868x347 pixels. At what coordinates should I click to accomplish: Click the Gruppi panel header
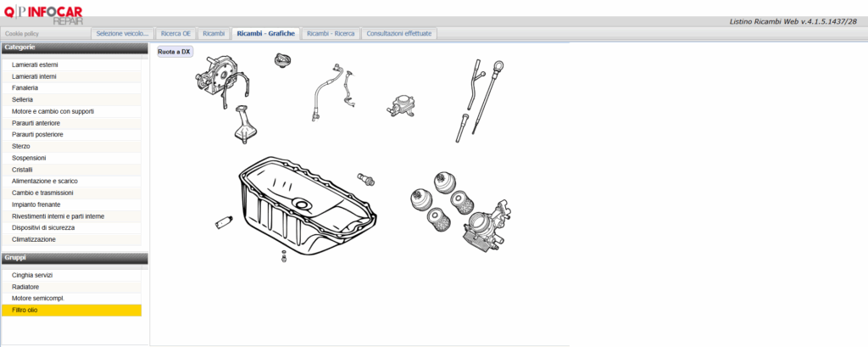coord(75,258)
